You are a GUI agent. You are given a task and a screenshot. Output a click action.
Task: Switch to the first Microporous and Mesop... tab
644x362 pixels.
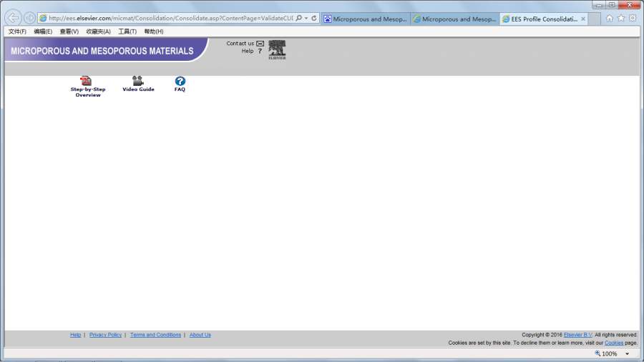point(366,19)
